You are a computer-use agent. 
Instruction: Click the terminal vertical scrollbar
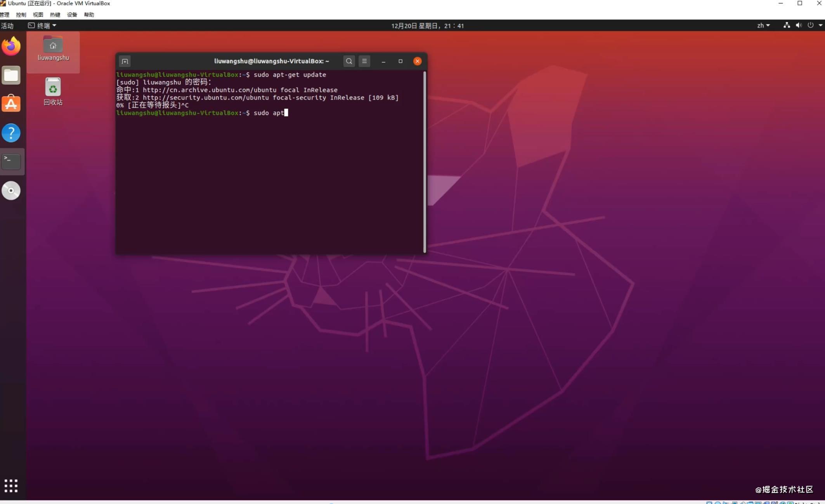(x=425, y=161)
